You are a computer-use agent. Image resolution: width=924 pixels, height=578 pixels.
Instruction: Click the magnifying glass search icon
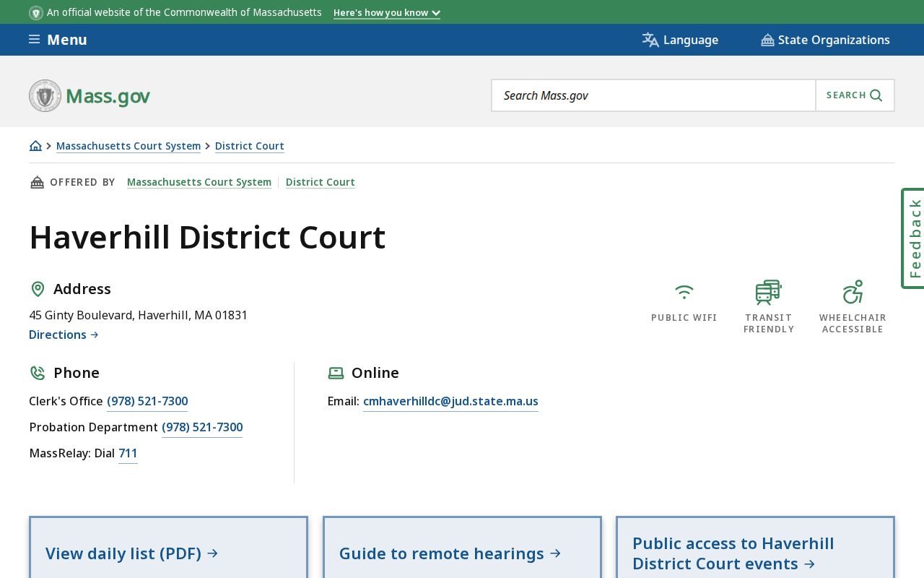tap(876, 95)
